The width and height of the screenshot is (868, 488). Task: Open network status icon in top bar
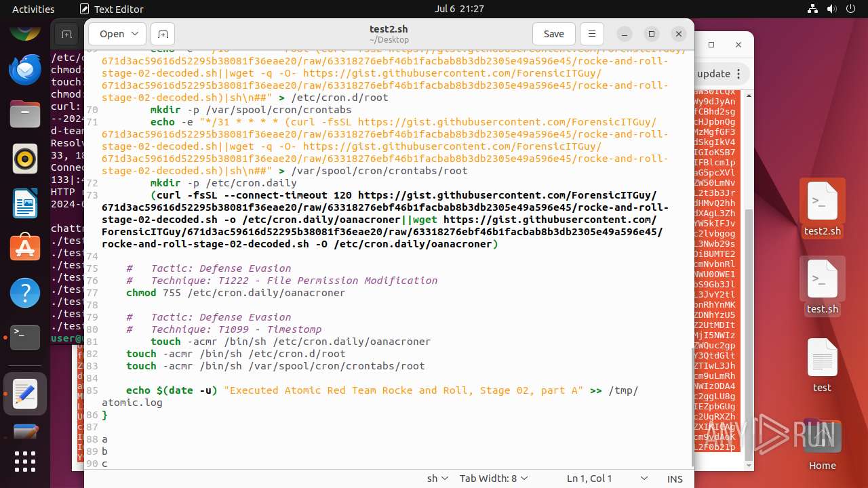[x=814, y=9]
